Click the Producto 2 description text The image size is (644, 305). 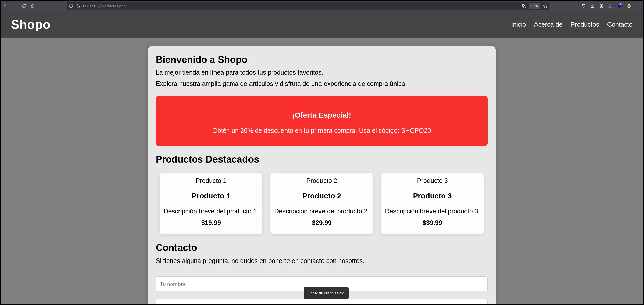321,211
